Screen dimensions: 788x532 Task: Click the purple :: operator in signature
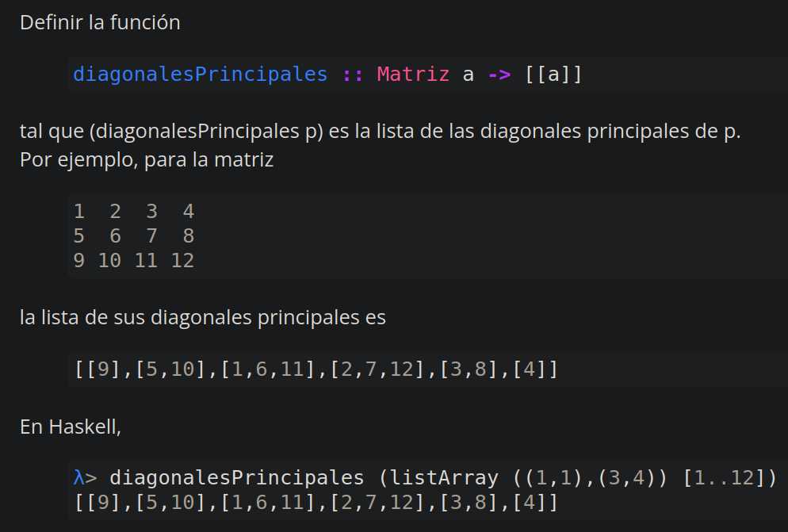point(352,75)
